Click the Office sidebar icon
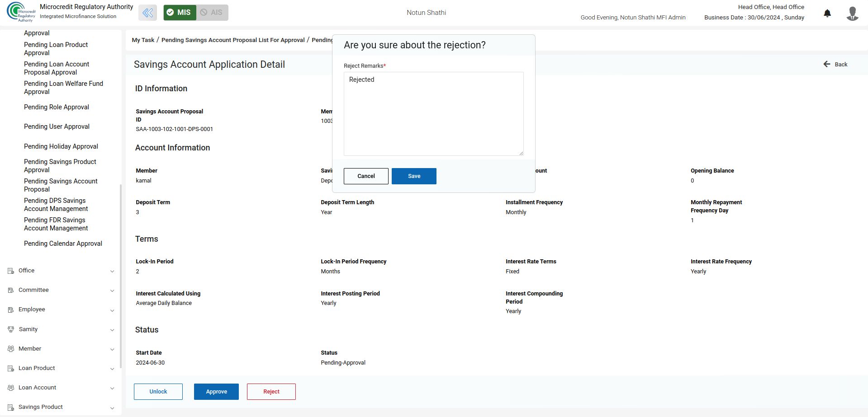 11,271
